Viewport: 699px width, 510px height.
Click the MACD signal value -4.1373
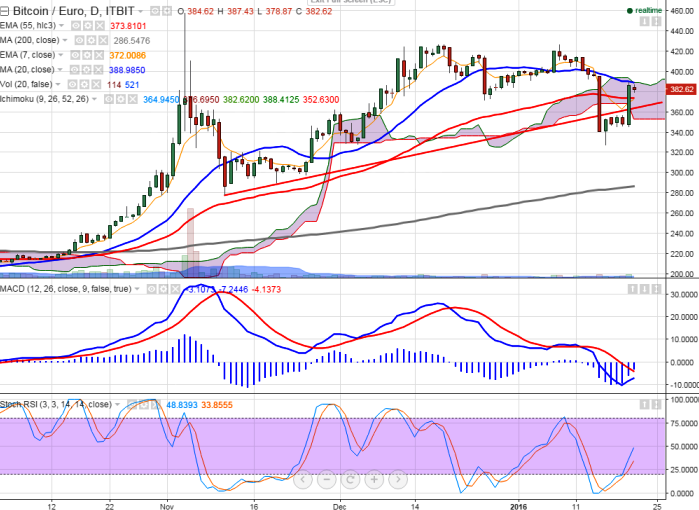point(266,289)
